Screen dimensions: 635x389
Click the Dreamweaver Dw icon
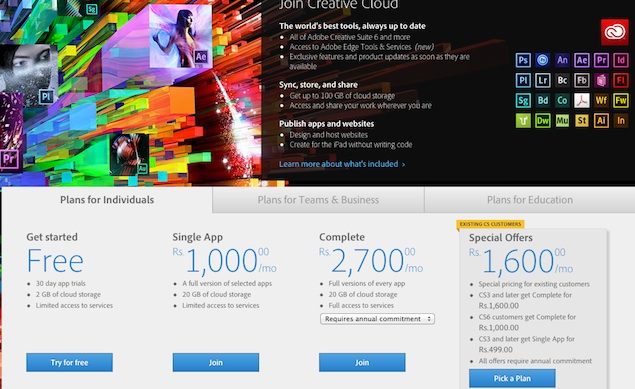pos(542,120)
